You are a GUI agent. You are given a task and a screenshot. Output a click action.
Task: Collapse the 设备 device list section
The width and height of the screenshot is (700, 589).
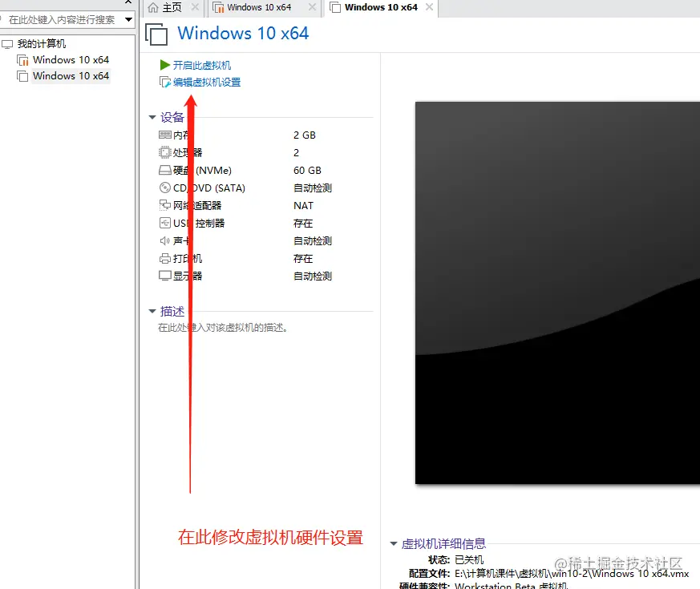coord(152,116)
